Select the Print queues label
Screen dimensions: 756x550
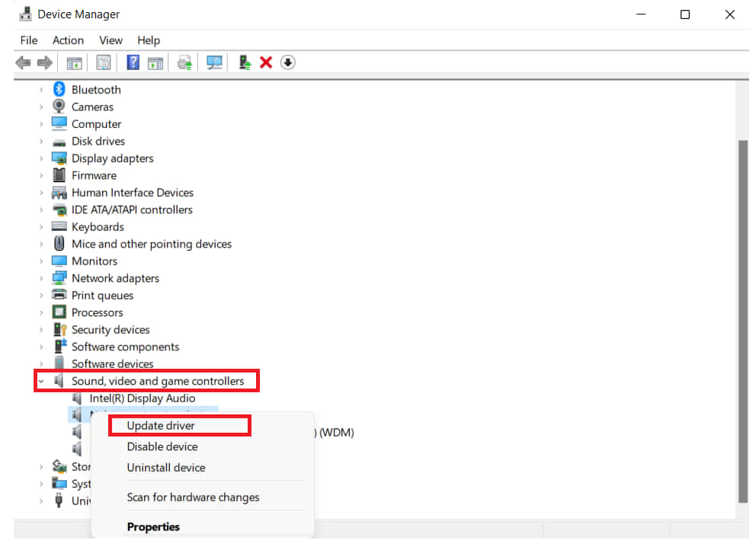point(102,296)
